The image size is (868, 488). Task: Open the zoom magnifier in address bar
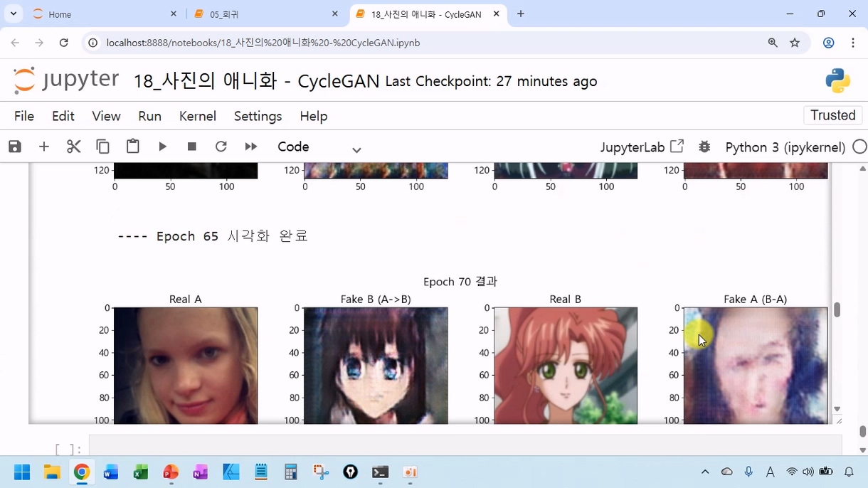point(773,43)
